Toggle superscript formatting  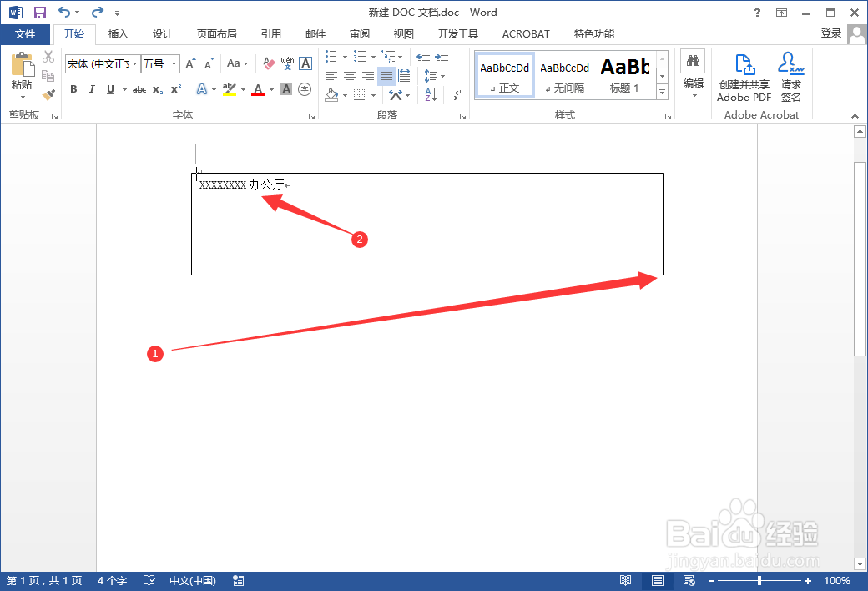(x=176, y=89)
